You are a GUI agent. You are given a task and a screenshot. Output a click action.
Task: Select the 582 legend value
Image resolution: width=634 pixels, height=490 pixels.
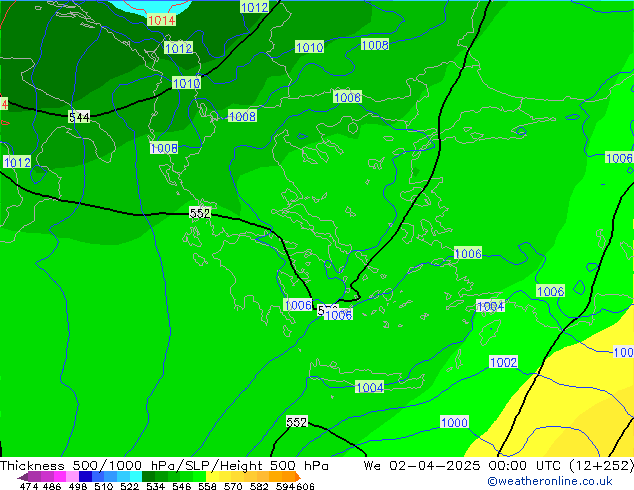[x=259, y=486]
